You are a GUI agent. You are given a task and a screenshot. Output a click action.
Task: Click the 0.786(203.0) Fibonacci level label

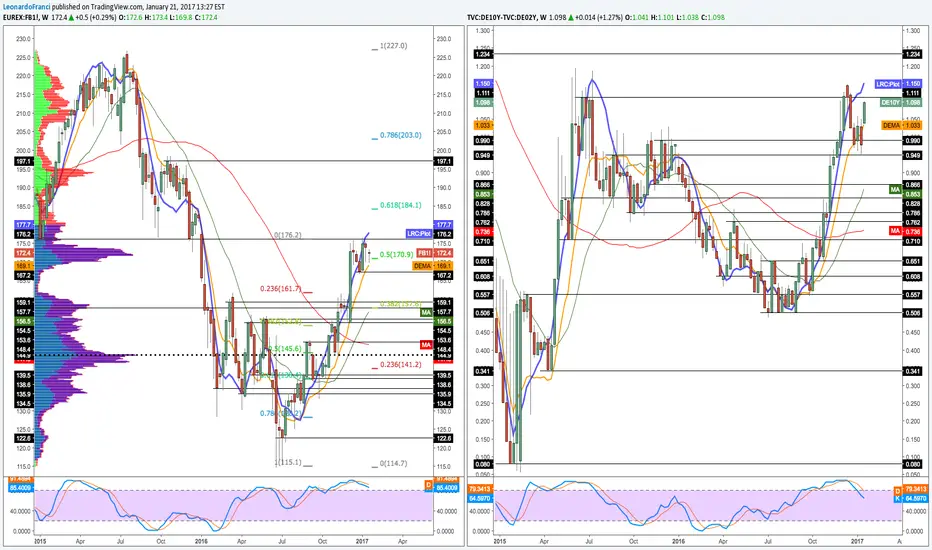(x=400, y=135)
